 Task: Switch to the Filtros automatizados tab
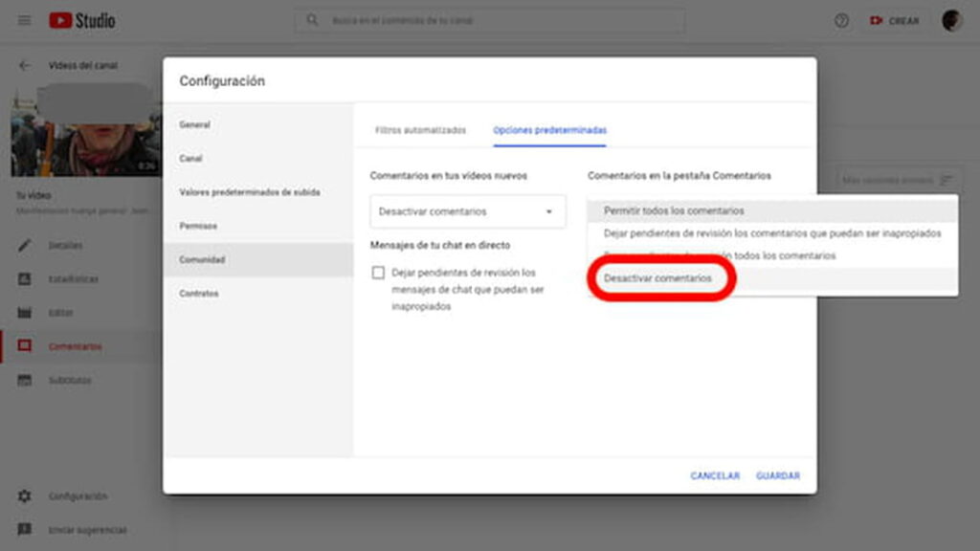click(x=420, y=130)
